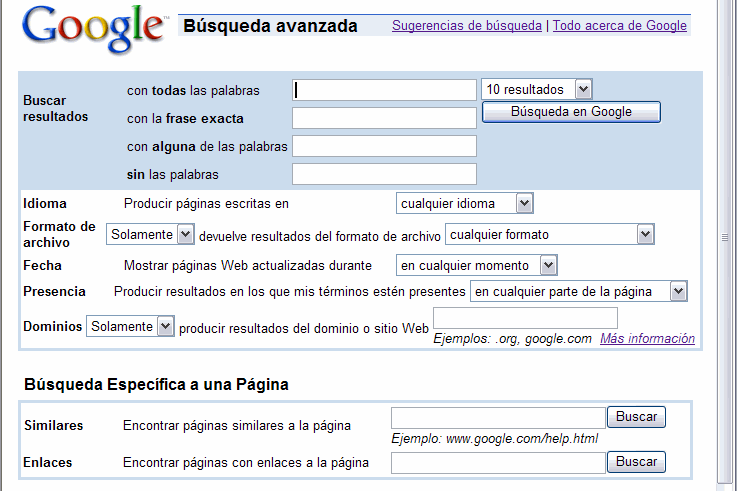Open the '10 resultados' dropdown

(536, 89)
